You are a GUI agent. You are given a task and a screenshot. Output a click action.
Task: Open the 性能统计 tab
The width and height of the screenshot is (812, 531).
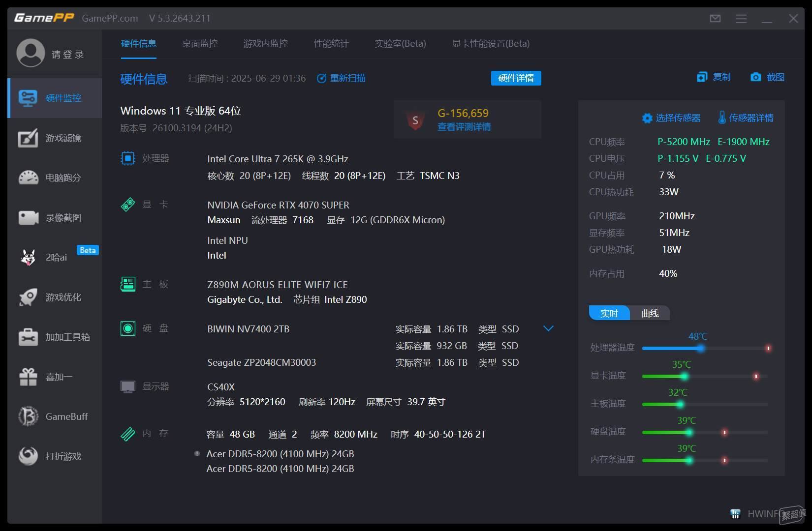[x=331, y=44]
